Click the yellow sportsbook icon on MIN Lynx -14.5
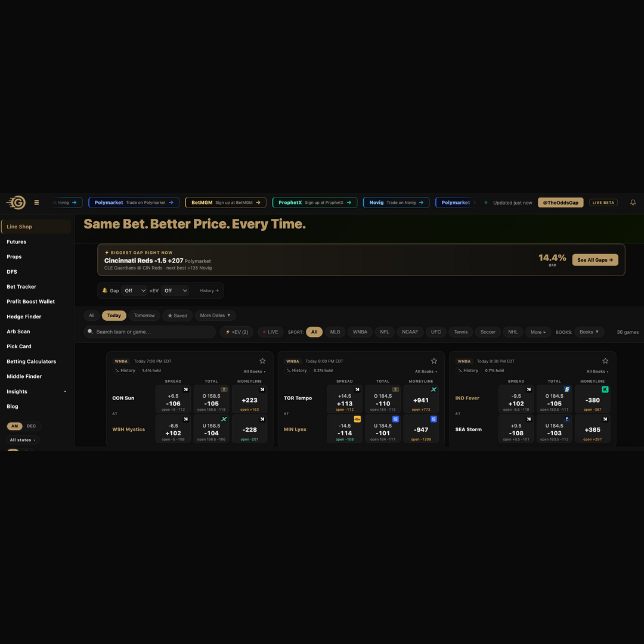644x644 pixels. pyautogui.click(x=357, y=419)
